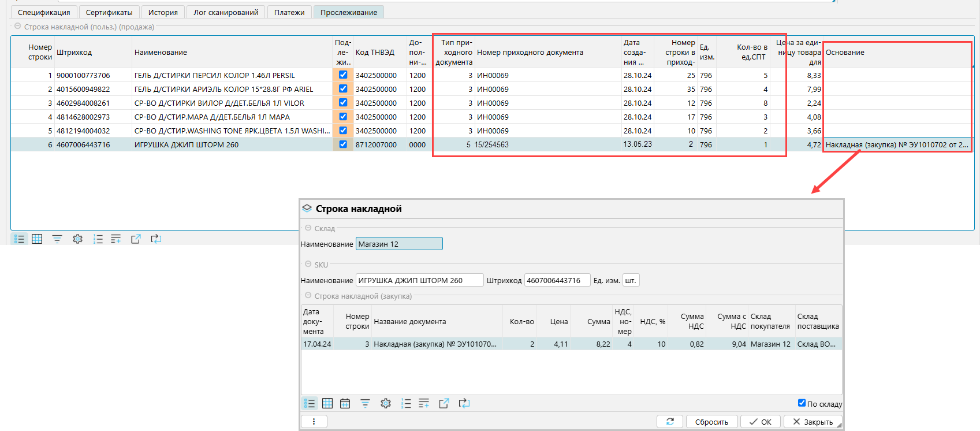Confirm dialog with OK button

click(x=761, y=422)
